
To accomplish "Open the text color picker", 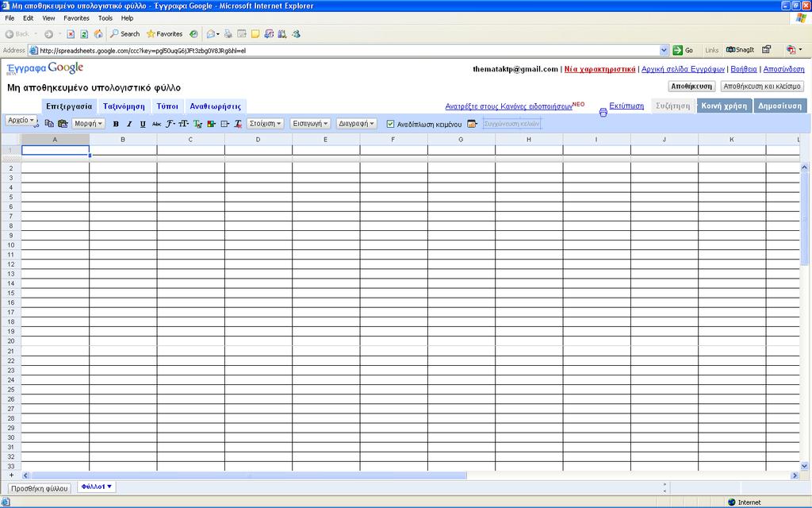I will coord(197,124).
